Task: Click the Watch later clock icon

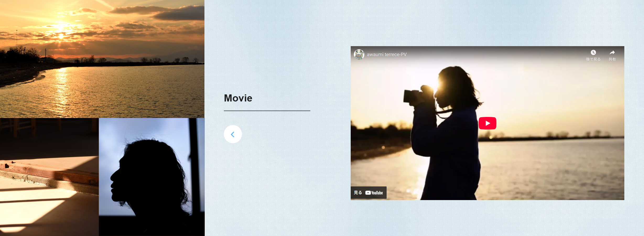Action: (593, 52)
